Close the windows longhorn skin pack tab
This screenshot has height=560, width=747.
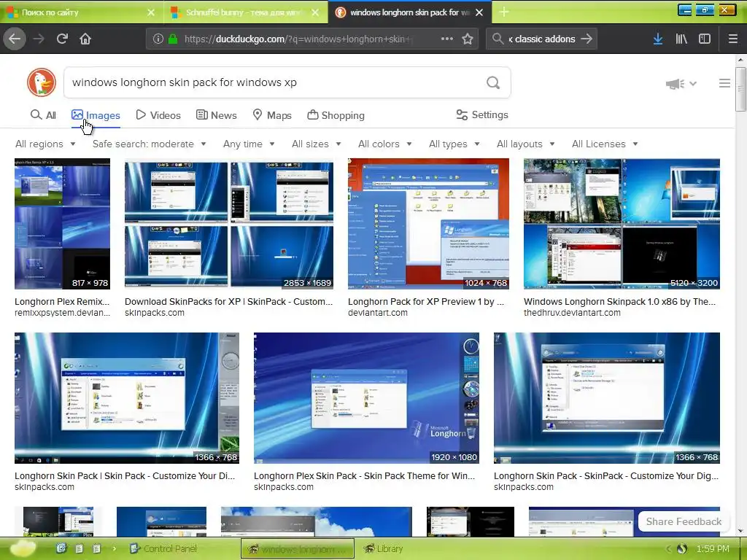480,12
